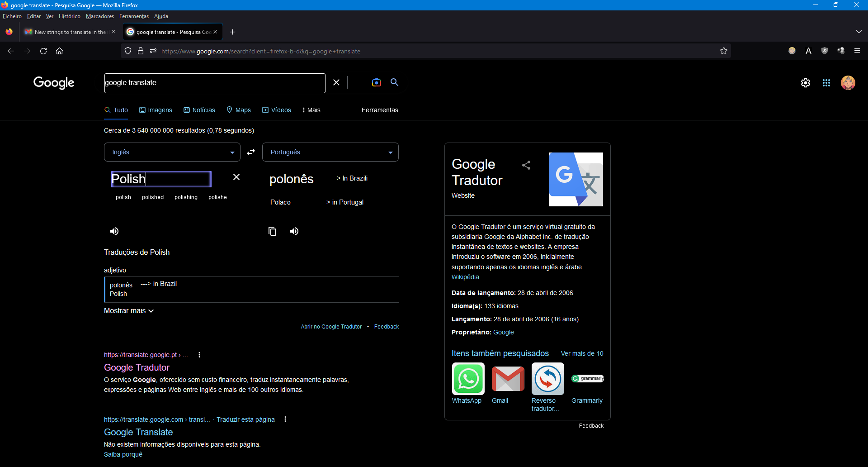868x467 pixels.
Task: Bookmark this page with star icon
Action: [x=724, y=51]
